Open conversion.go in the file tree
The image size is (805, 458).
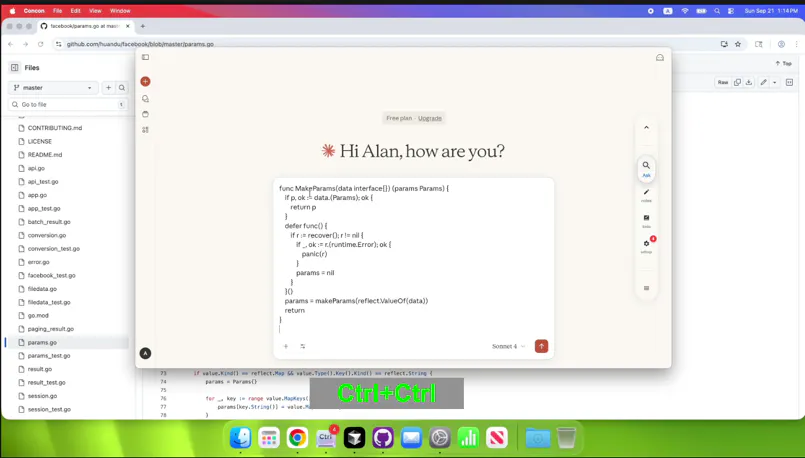tap(47, 235)
